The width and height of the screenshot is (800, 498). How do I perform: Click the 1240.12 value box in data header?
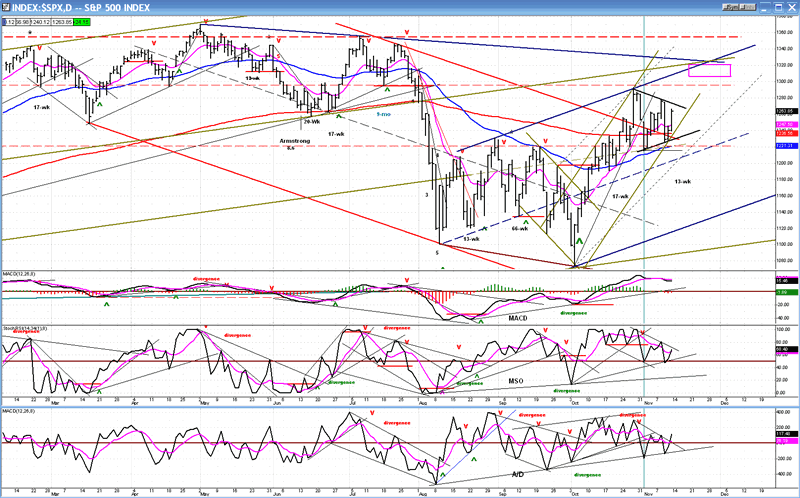coord(43,22)
